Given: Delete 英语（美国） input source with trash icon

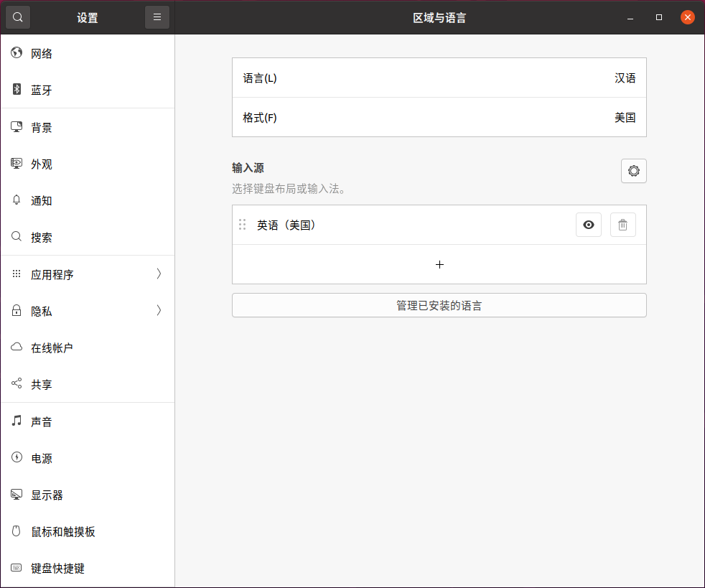Looking at the screenshot, I should (x=622, y=225).
